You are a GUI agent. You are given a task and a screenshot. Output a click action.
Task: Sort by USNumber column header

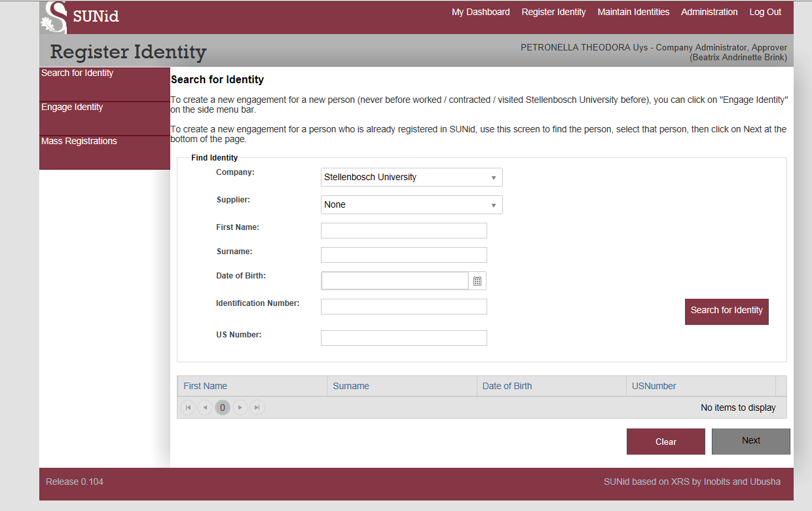(654, 386)
